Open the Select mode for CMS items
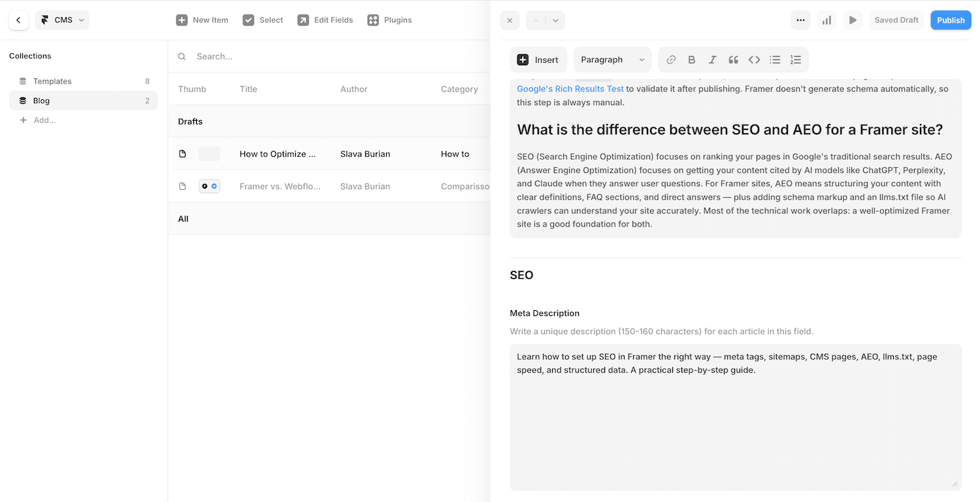Viewport: 980px width, 502px height. (263, 20)
